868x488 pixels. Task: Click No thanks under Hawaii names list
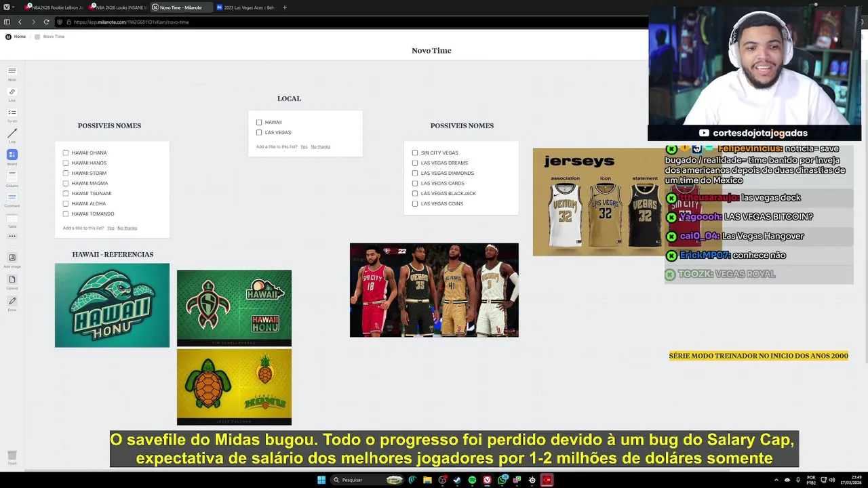coord(127,228)
